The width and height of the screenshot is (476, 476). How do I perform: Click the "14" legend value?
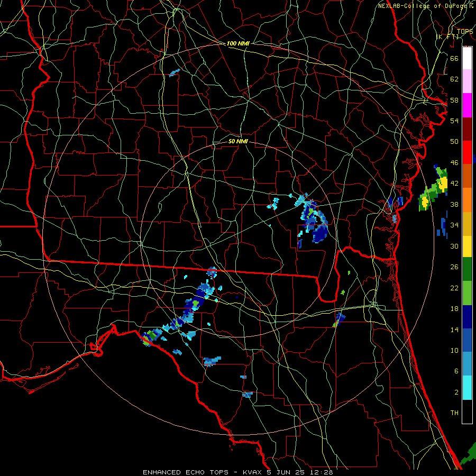click(x=454, y=329)
